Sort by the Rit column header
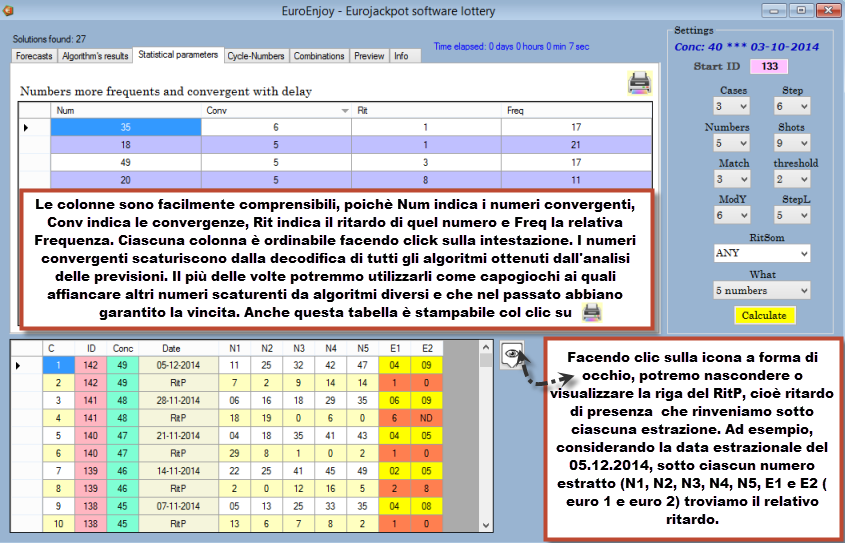The image size is (845, 543). tap(426, 110)
